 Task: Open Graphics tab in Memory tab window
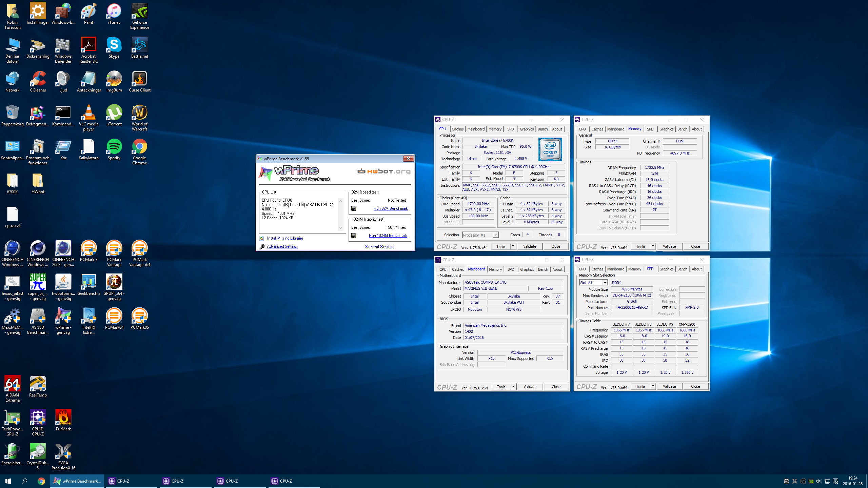(x=666, y=129)
